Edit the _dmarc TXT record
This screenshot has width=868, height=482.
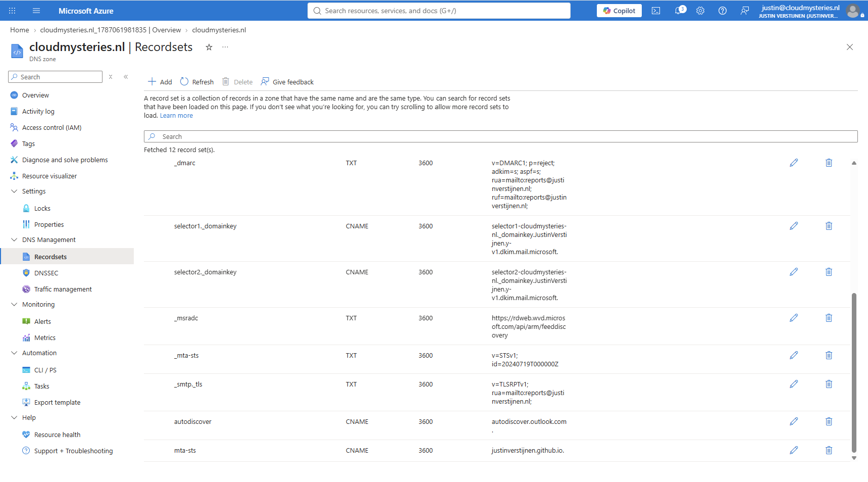click(x=794, y=163)
